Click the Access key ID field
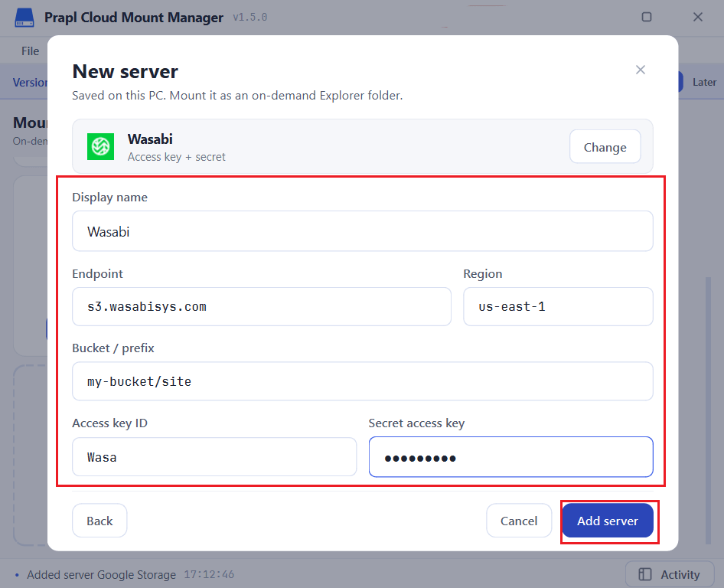The image size is (724, 588). click(x=214, y=457)
